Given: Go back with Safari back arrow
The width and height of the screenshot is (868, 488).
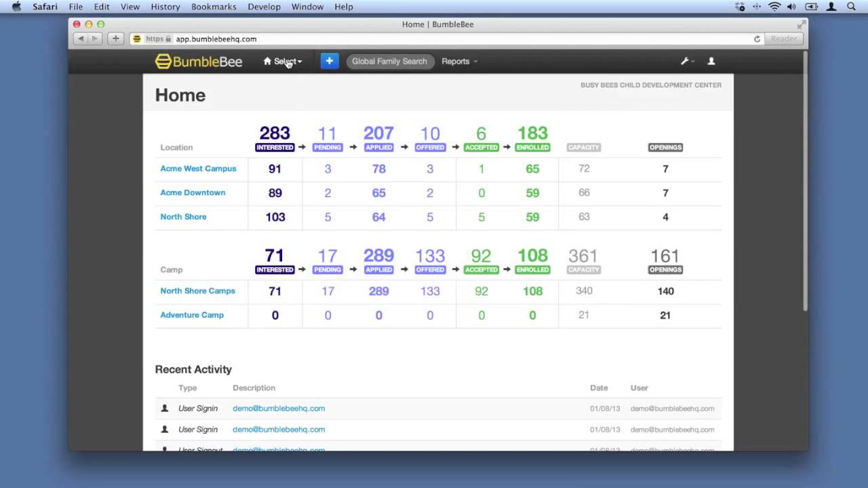Looking at the screenshot, I should (81, 39).
